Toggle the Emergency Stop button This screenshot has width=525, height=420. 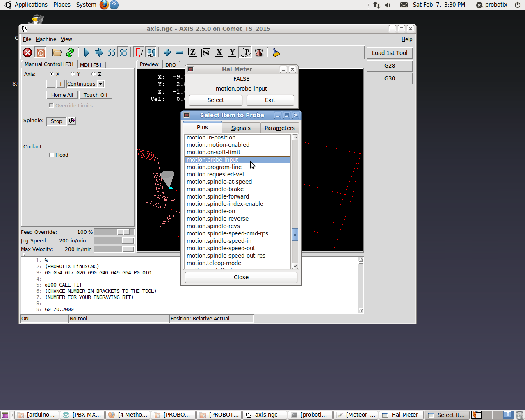pyautogui.click(x=27, y=52)
